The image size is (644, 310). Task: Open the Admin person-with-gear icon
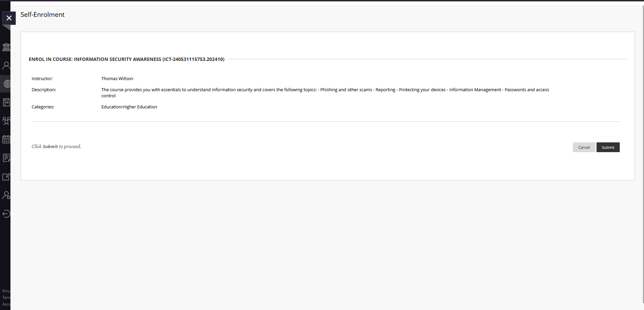point(6,195)
